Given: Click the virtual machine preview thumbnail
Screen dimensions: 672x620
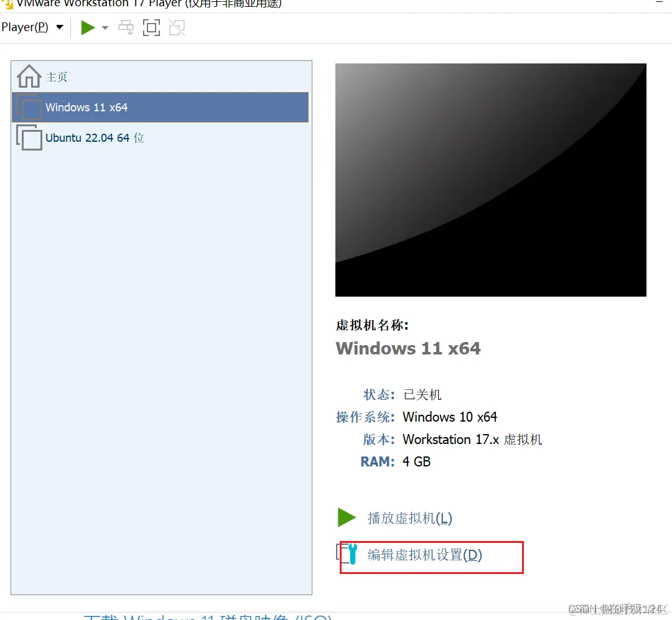Looking at the screenshot, I should 491,180.
